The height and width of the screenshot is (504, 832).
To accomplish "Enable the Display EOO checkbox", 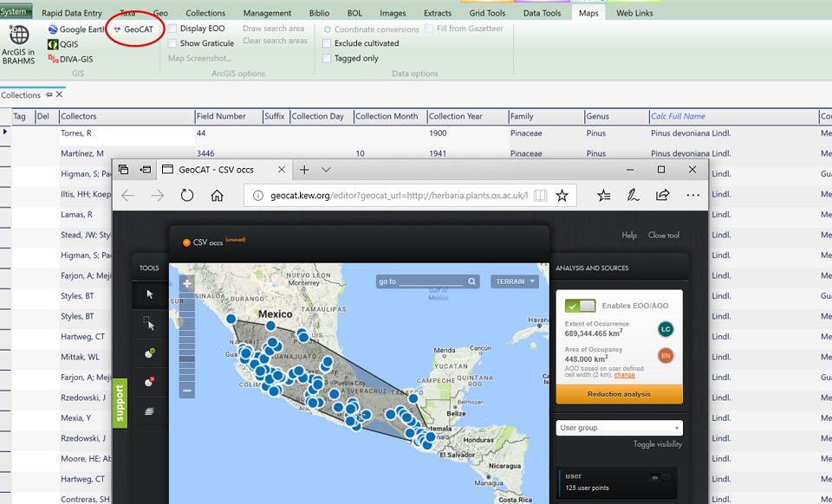I will click(x=172, y=29).
